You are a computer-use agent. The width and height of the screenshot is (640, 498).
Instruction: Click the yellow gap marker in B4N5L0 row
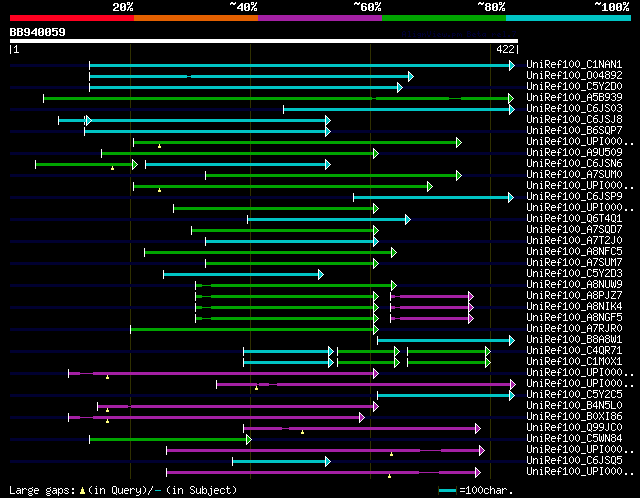(107, 410)
